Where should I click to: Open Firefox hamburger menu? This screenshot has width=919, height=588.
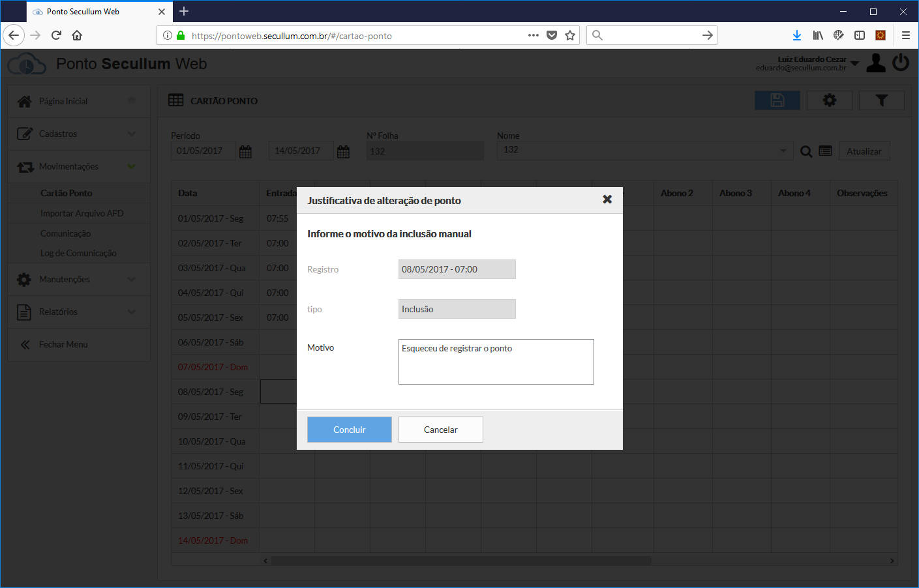[x=905, y=35]
